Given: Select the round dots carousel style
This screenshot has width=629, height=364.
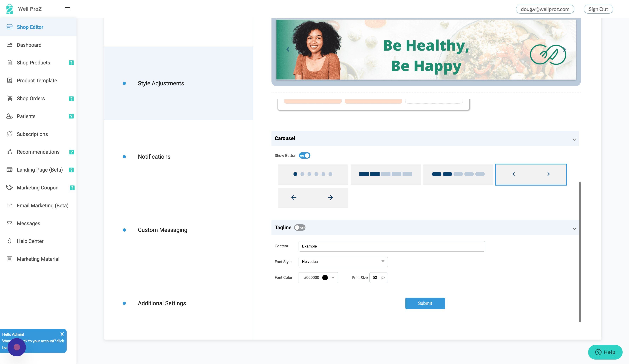Looking at the screenshot, I should click(313, 174).
